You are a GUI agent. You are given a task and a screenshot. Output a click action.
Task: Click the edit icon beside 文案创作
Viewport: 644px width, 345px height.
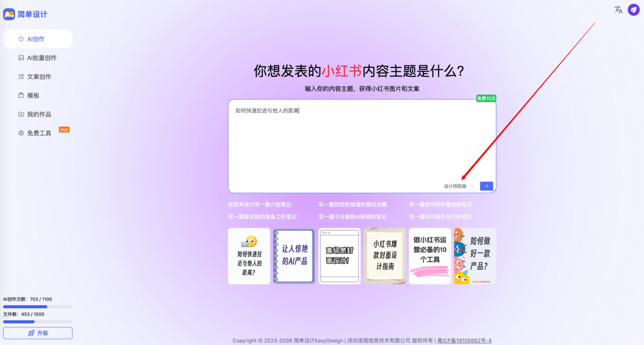[x=21, y=76]
